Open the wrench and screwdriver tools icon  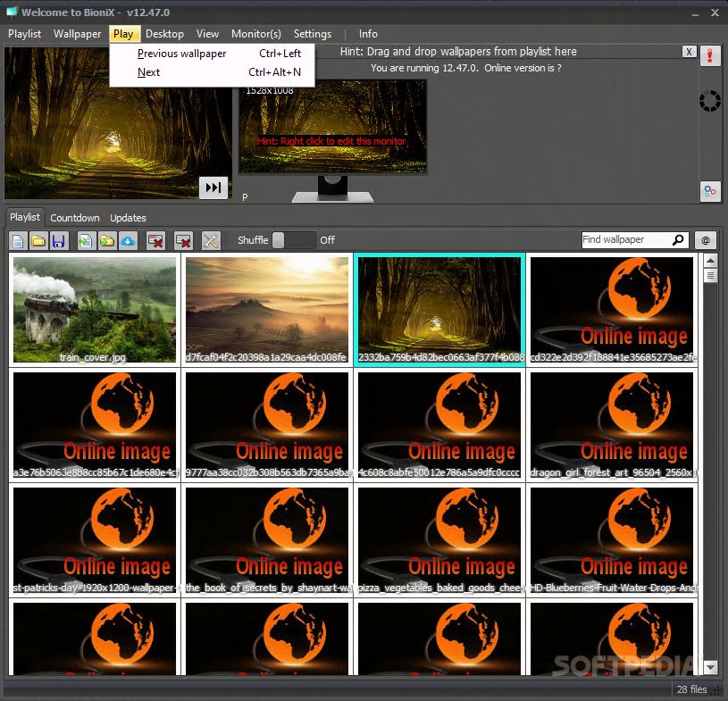click(211, 240)
